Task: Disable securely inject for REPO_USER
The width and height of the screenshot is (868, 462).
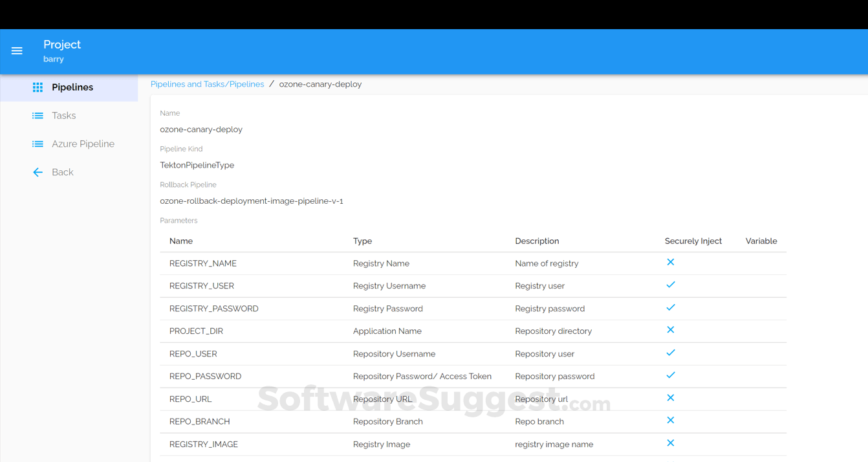Action: pyautogui.click(x=671, y=353)
